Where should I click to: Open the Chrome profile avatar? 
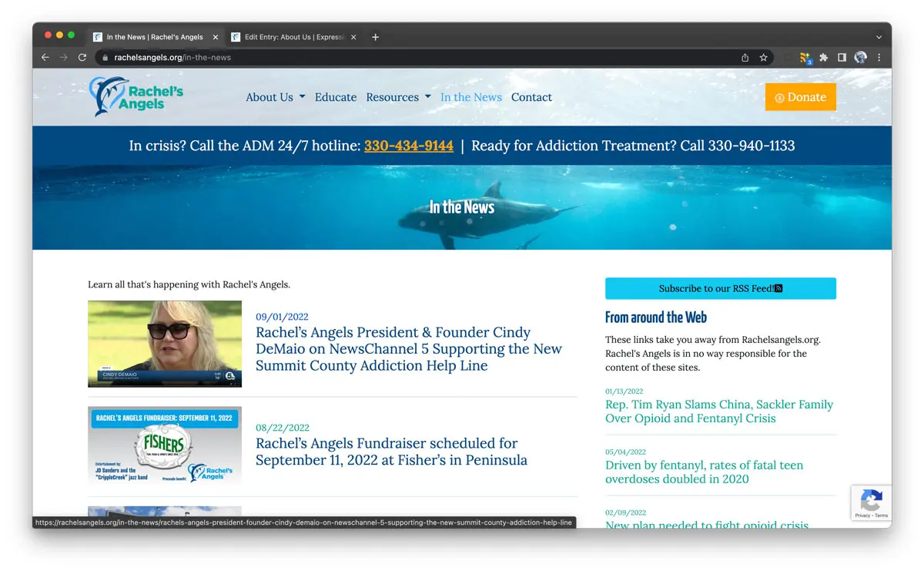pyautogui.click(x=861, y=57)
